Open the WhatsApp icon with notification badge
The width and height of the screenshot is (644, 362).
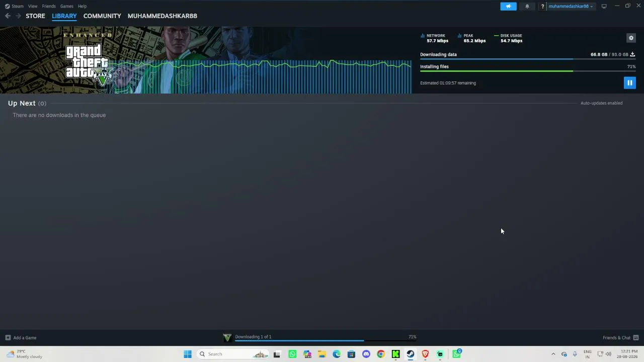tap(457, 354)
